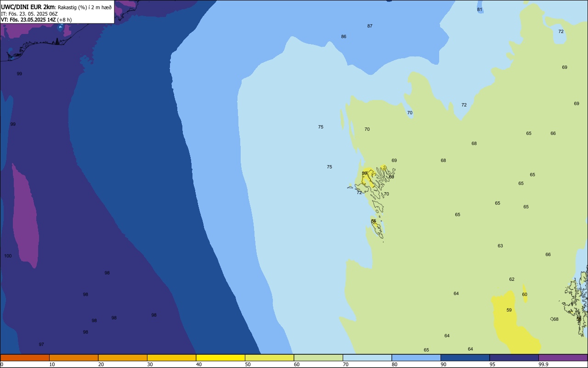Click the 90–95 dark blue legend swatch
Image resolution: width=588 pixels, height=368 pixels.
pyautogui.click(x=465, y=357)
